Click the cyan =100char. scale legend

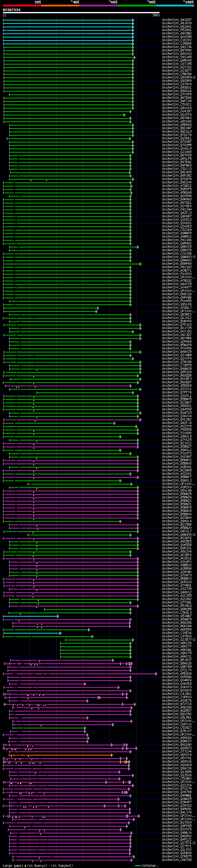pyautogui.click(x=146, y=865)
